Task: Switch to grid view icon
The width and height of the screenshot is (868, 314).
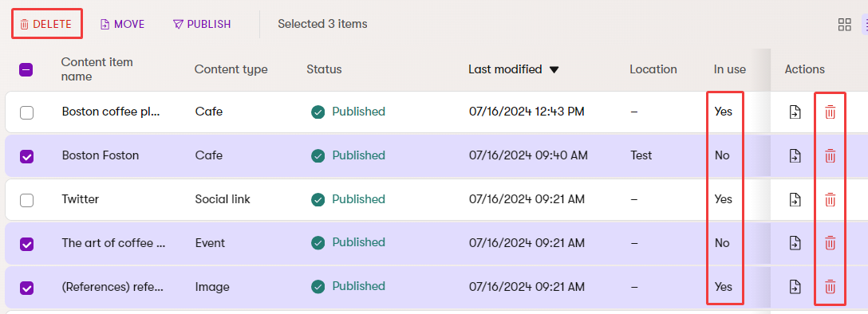Action: 844,25
